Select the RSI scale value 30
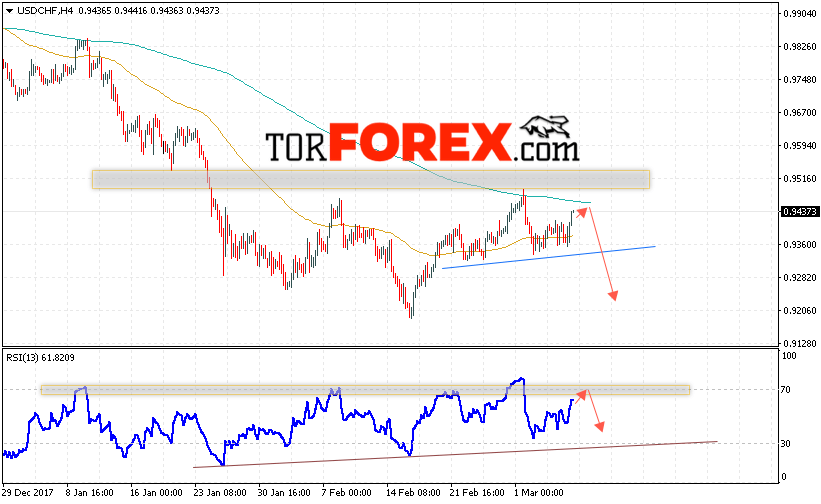The width and height of the screenshot is (821, 504). click(786, 443)
